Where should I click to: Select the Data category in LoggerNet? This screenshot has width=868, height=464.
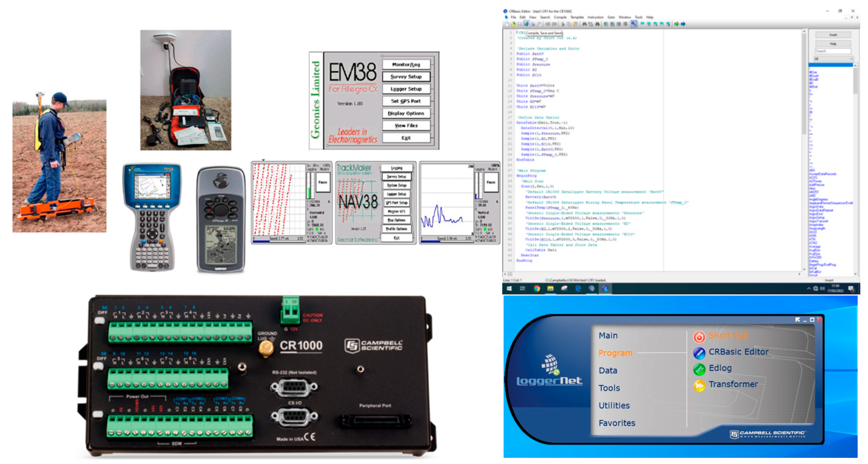[608, 370]
